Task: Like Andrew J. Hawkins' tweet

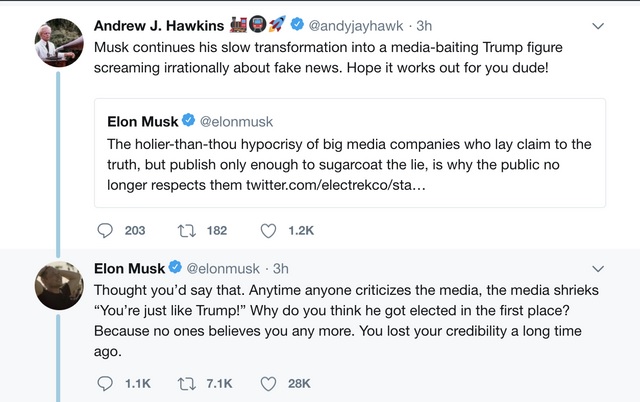Action: click(268, 231)
